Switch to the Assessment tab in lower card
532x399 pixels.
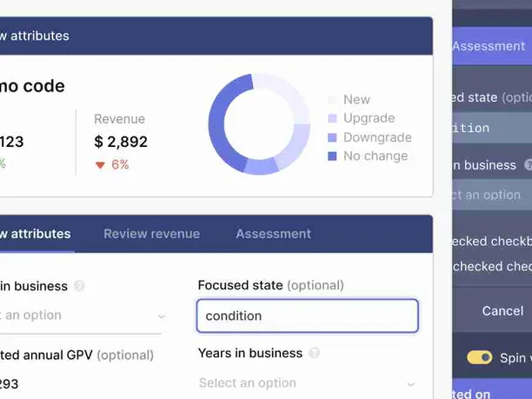pos(274,234)
